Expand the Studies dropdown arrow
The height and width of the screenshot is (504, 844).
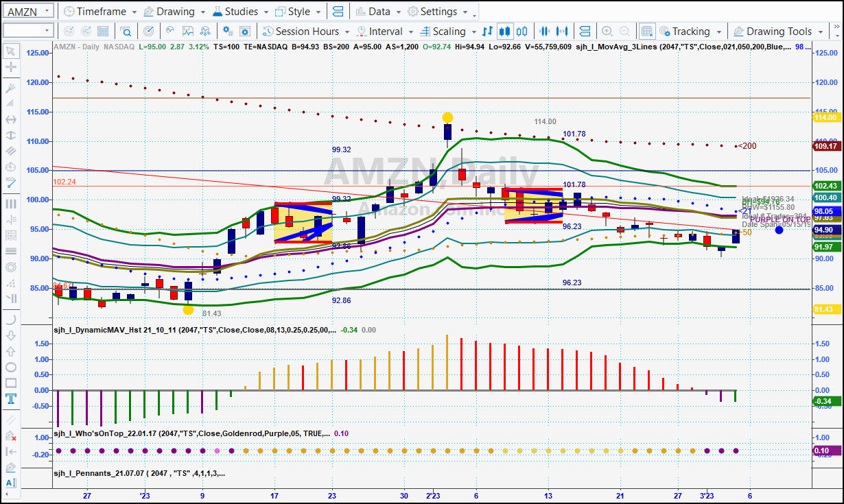click(x=266, y=12)
